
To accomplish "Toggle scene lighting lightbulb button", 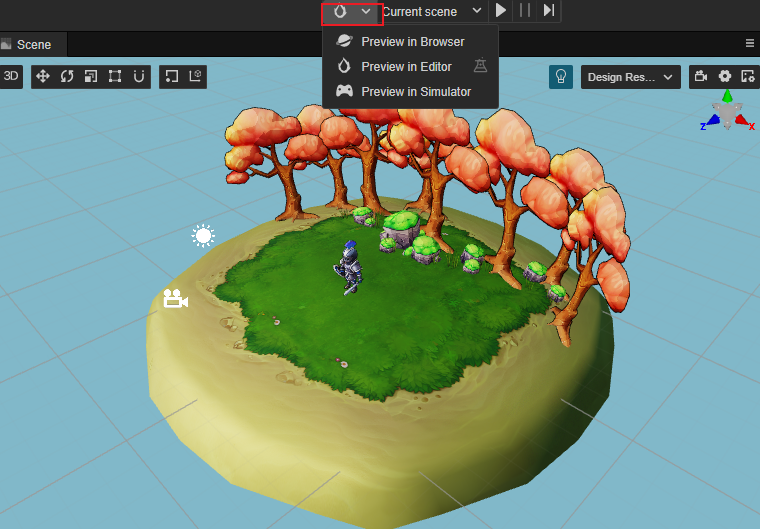I will point(561,77).
